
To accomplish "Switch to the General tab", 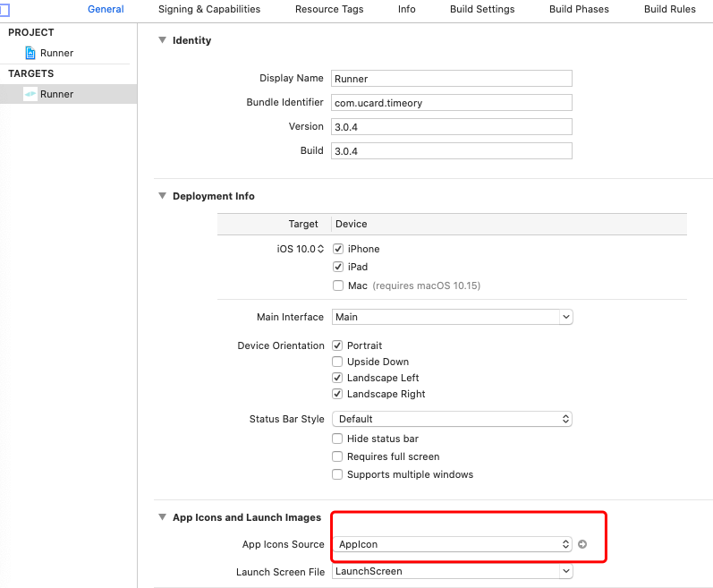I will click(x=106, y=9).
